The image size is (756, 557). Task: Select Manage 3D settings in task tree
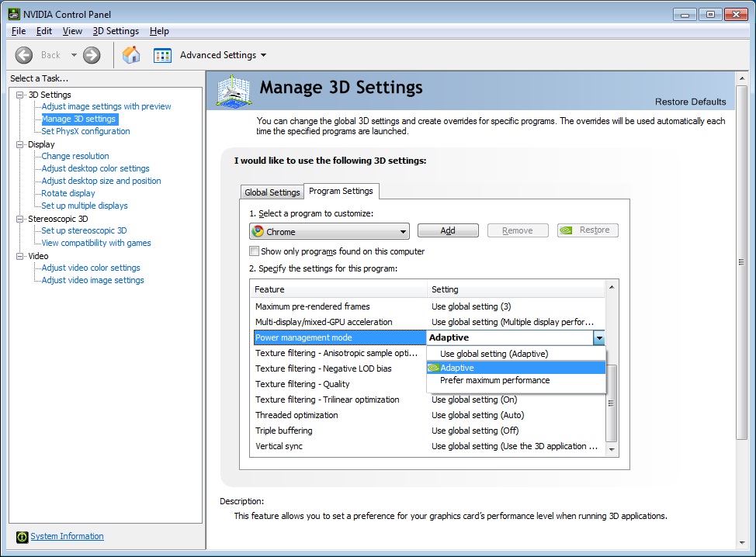pos(79,119)
